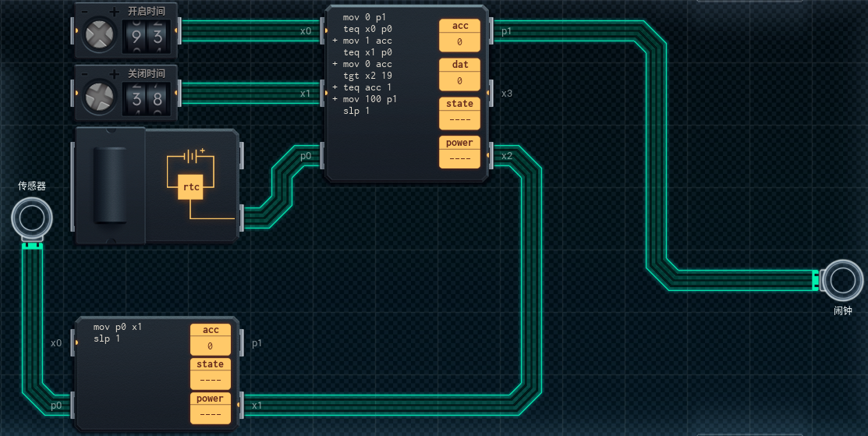Click the tens digit wheel showing 9

point(137,36)
